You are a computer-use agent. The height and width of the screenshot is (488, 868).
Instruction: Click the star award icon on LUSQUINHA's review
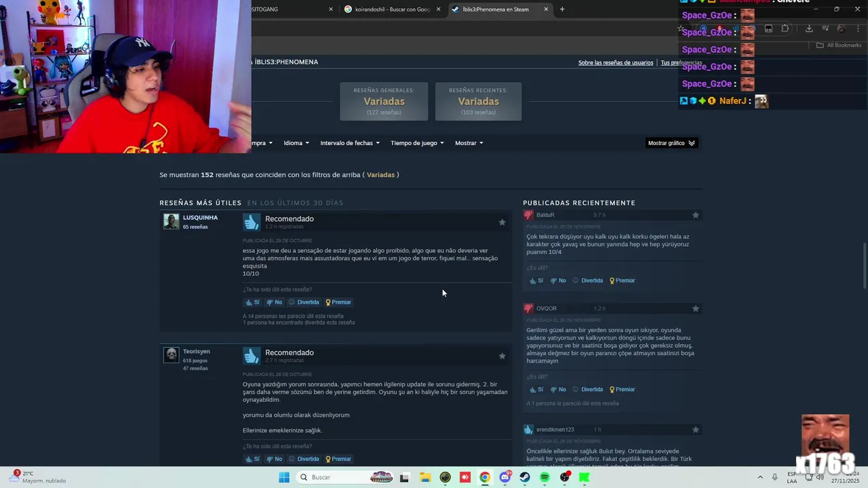tap(502, 222)
